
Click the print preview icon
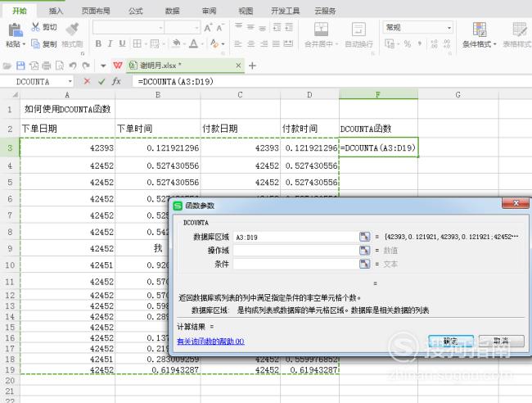pyautogui.click(x=60, y=66)
